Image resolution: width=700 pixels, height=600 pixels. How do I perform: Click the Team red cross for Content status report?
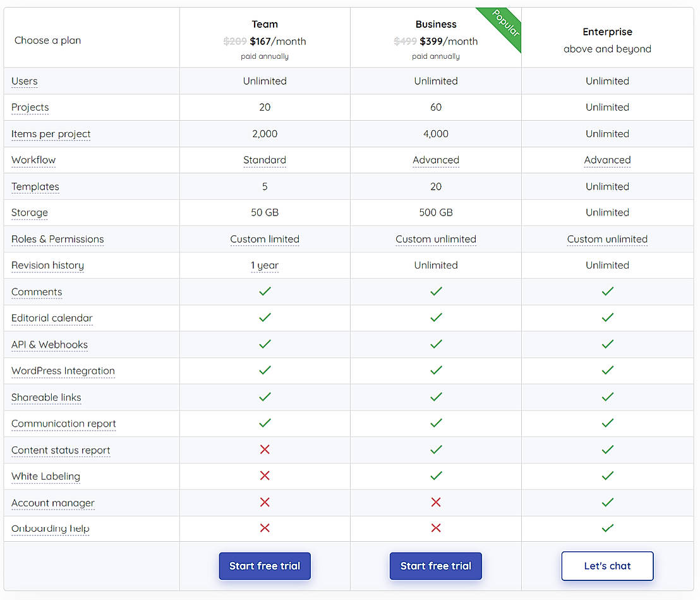click(265, 450)
